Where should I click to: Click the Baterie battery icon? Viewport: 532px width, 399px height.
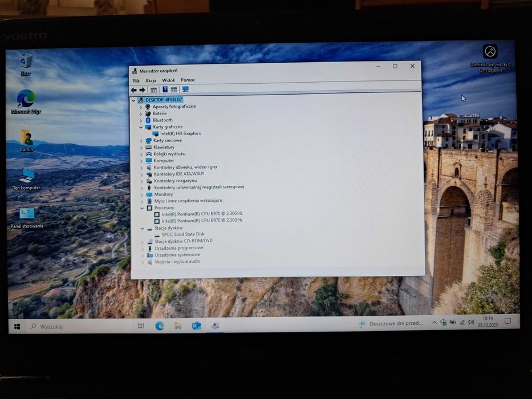tap(148, 113)
